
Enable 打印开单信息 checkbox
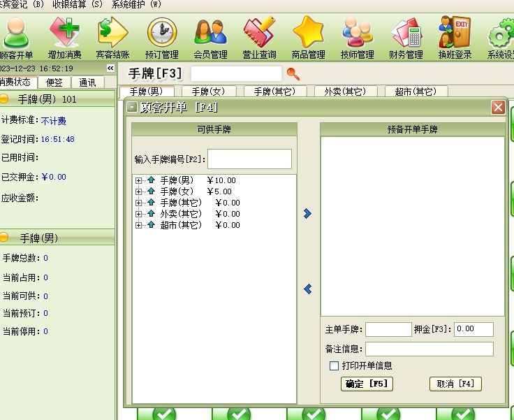coord(334,365)
